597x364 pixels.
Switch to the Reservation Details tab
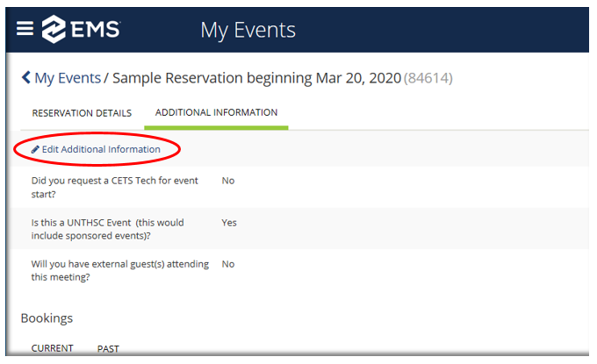point(82,113)
